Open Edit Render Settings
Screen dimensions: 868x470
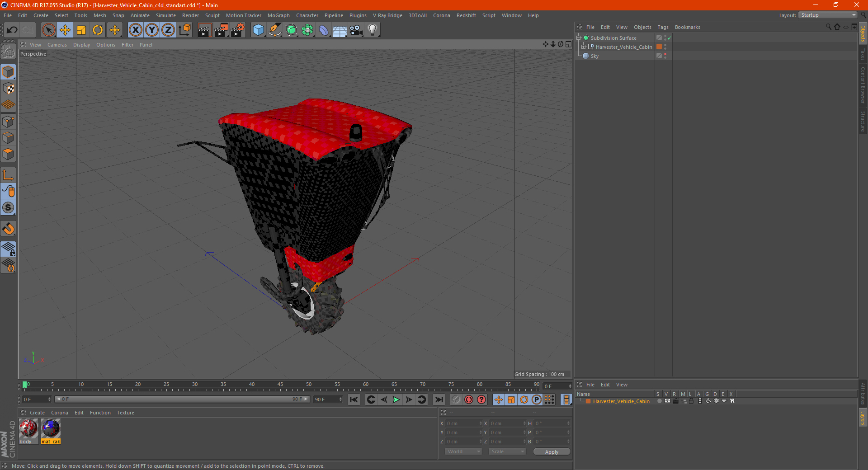click(238, 30)
